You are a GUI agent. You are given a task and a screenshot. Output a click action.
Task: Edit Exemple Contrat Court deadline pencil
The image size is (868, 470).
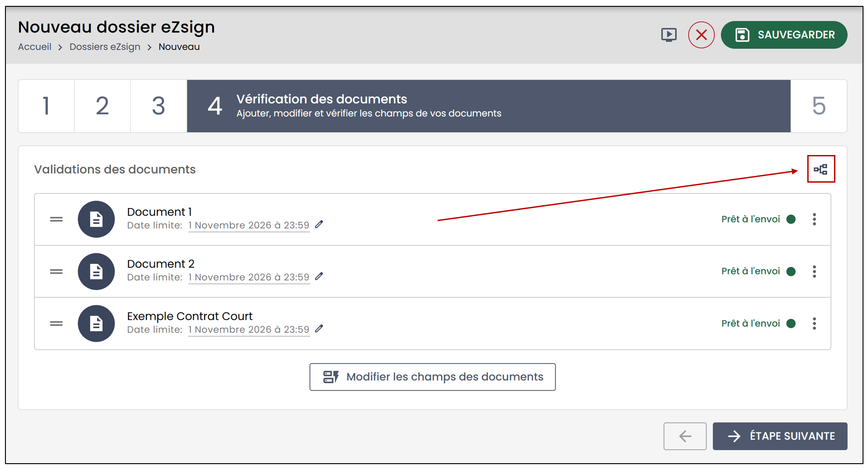click(x=319, y=329)
